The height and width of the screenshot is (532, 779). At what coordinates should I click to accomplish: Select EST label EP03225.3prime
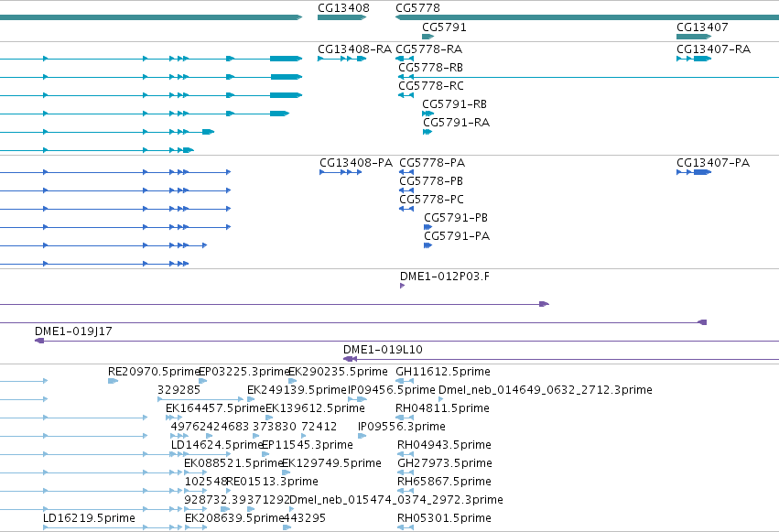click(x=243, y=372)
